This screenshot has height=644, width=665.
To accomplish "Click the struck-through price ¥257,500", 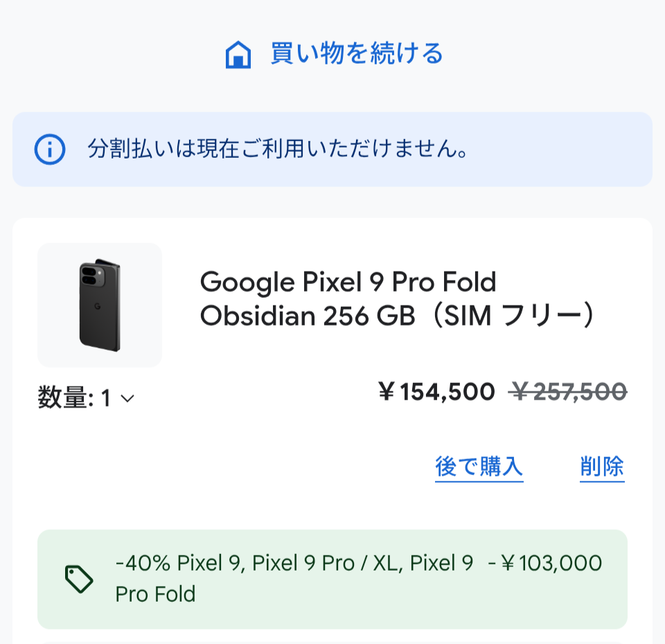I will [x=567, y=391].
